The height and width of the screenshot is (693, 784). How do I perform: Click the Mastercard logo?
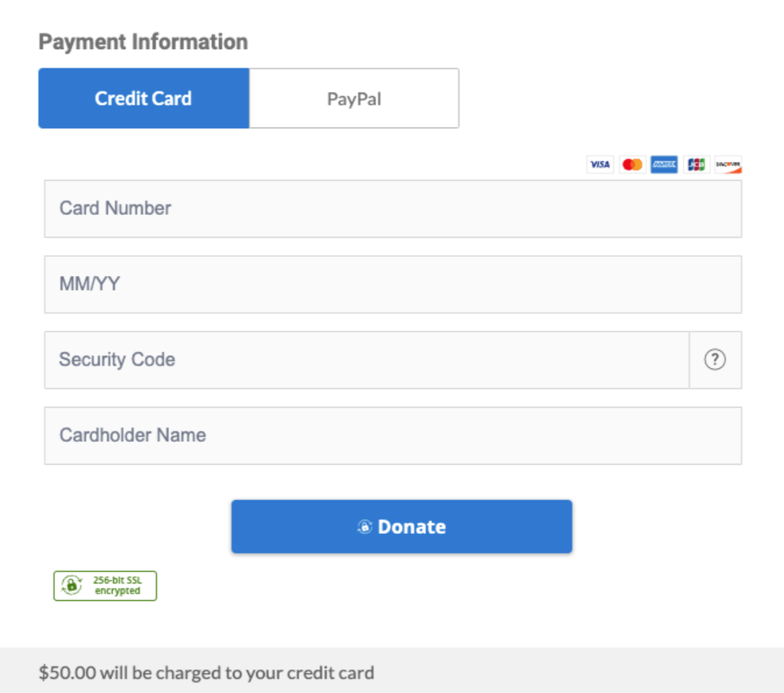(632, 165)
